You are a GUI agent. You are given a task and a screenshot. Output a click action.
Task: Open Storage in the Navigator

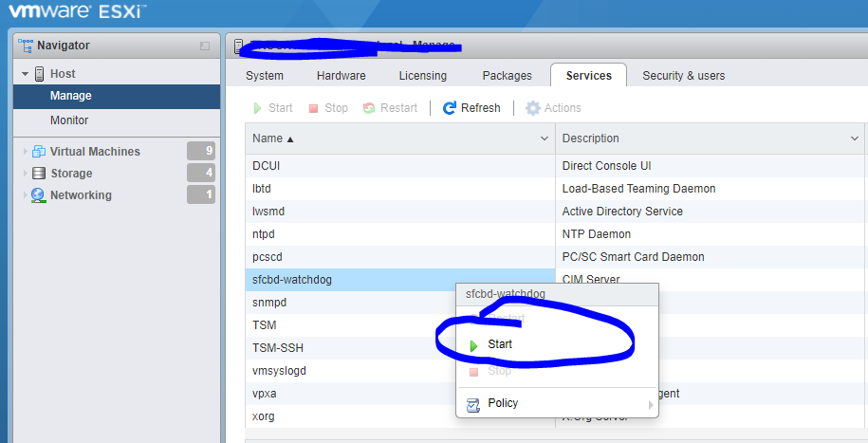coord(71,174)
